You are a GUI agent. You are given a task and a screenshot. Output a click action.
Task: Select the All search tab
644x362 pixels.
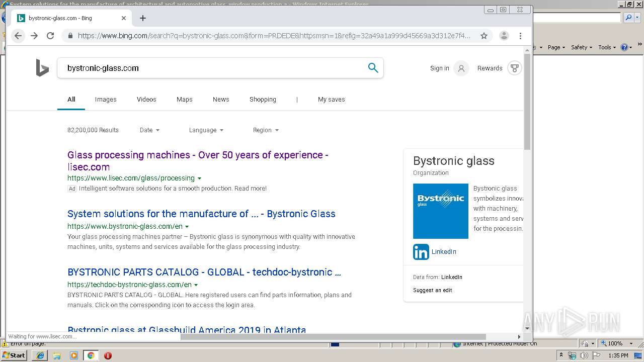coord(71,100)
